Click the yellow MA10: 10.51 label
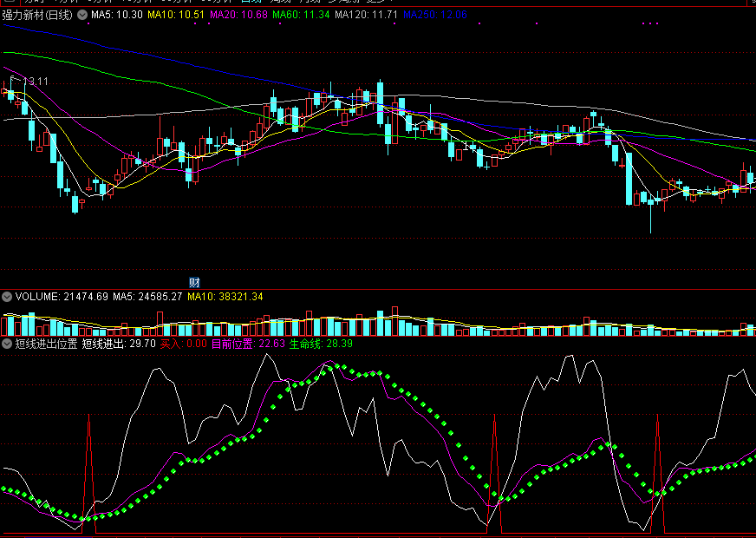The image size is (756, 538). (176, 15)
